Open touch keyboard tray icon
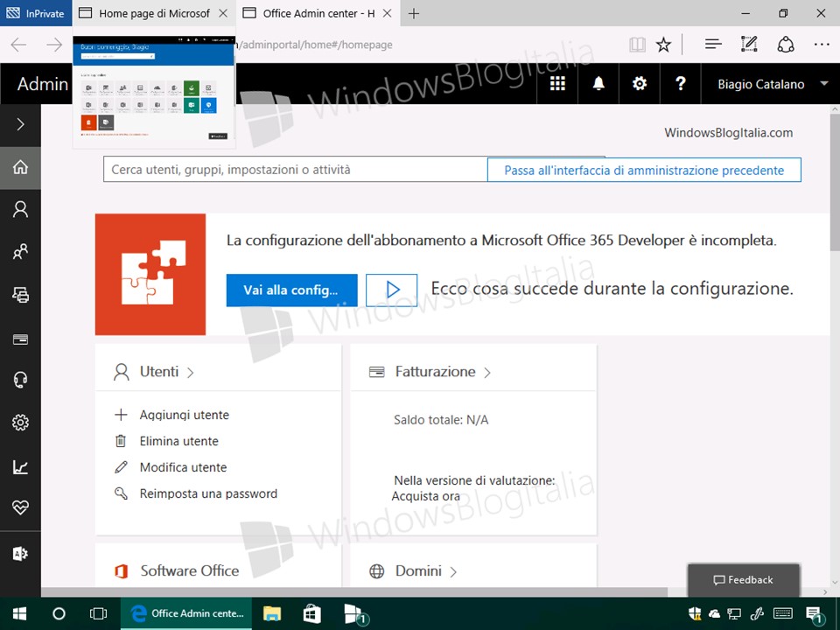The width and height of the screenshot is (840, 630). (783, 613)
